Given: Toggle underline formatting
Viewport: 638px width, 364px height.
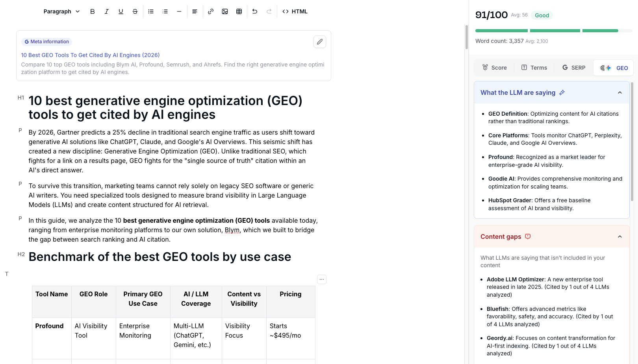Looking at the screenshot, I should click(121, 11).
